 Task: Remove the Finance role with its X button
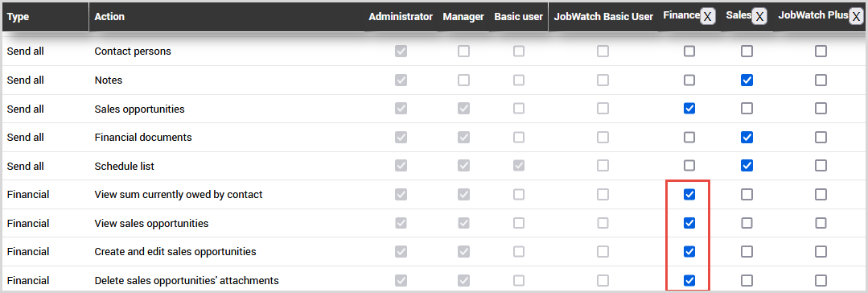(707, 17)
